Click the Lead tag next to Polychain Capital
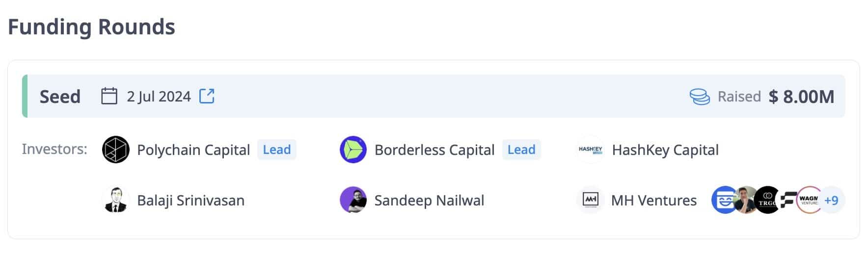868x254 pixels. tap(277, 150)
